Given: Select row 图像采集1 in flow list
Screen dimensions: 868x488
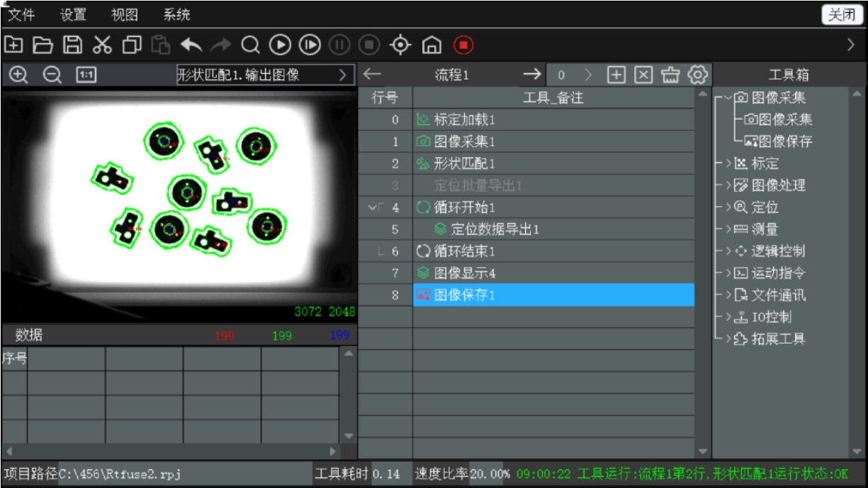Looking at the screenshot, I should pyautogui.click(x=553, y=142).
